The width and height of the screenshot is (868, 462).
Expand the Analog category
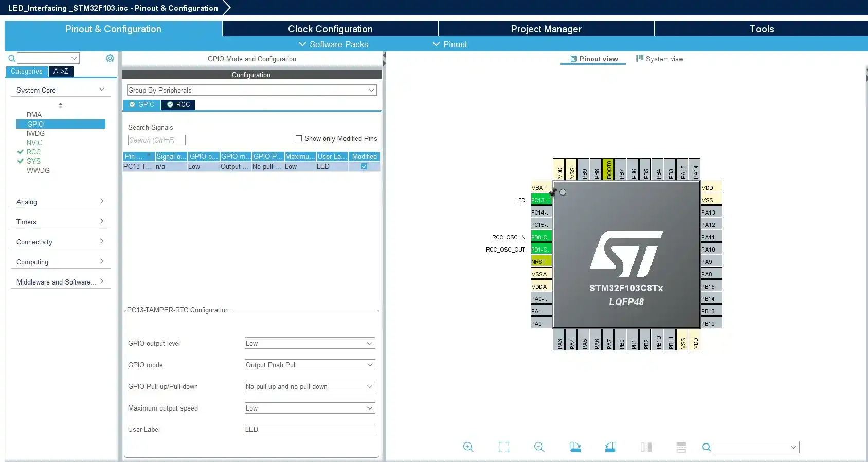tap(61, 202)
